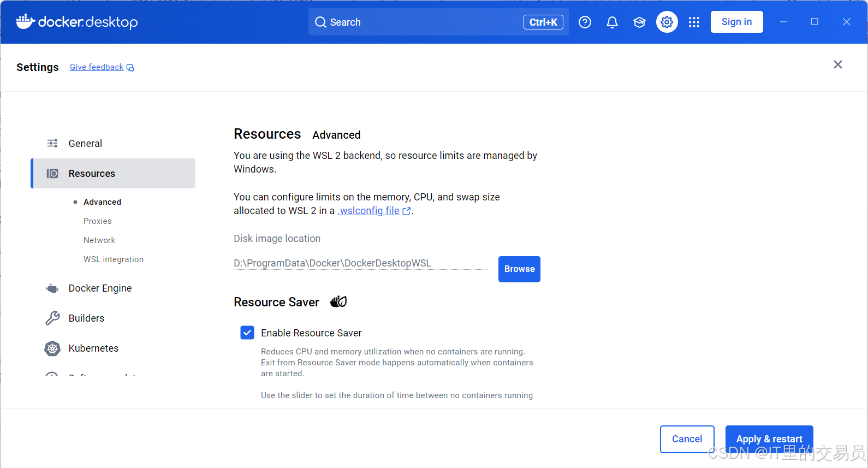The height and width of the screenshot is (468, 868).
Task: Click the Disk image location label
Action: point(277,239)
